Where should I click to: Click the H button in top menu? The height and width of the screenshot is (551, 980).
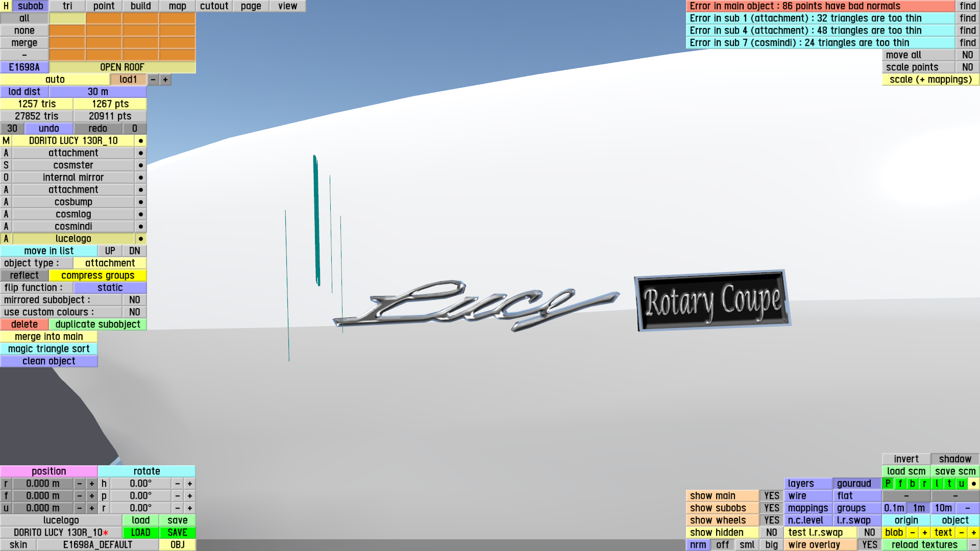point(6,6)
